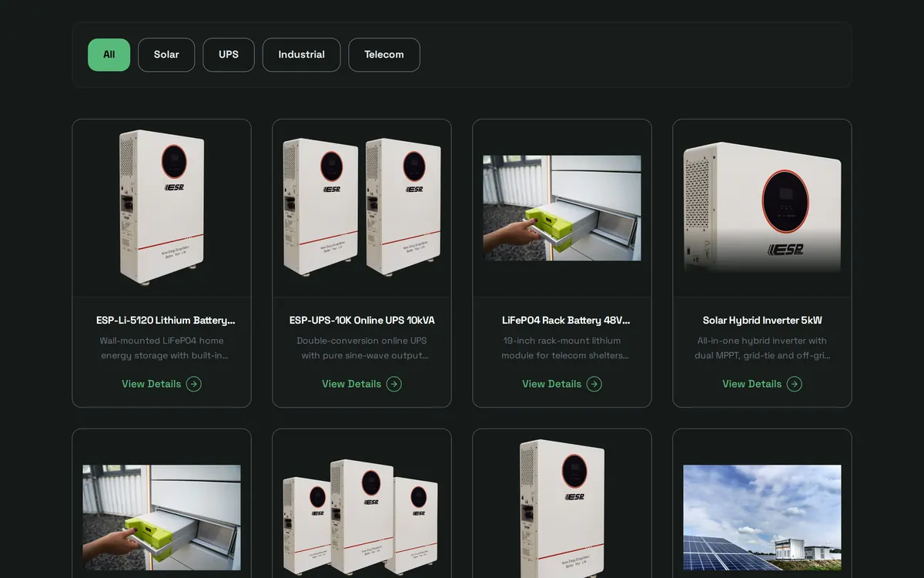Open second-row rack battery drawer photo
The image size is (924, 578).
tap(162, 517)
